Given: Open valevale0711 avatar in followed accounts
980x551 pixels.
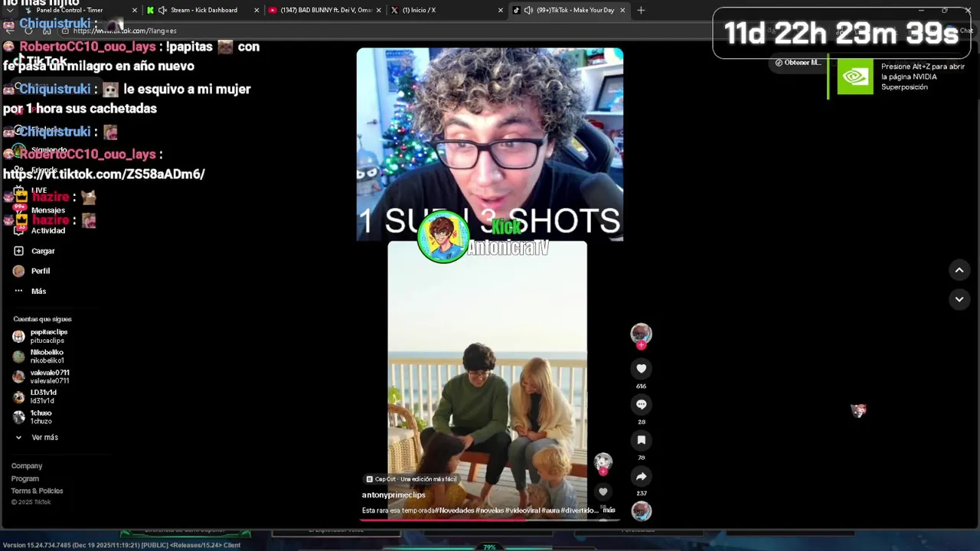Looking at the screenshot, I should pos(18,377).
